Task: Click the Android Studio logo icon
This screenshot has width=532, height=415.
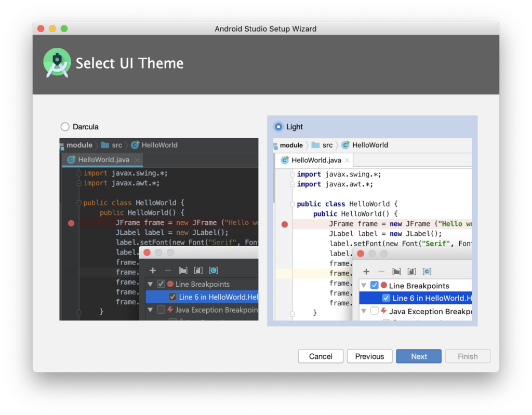Action: (x=57, y=63)
